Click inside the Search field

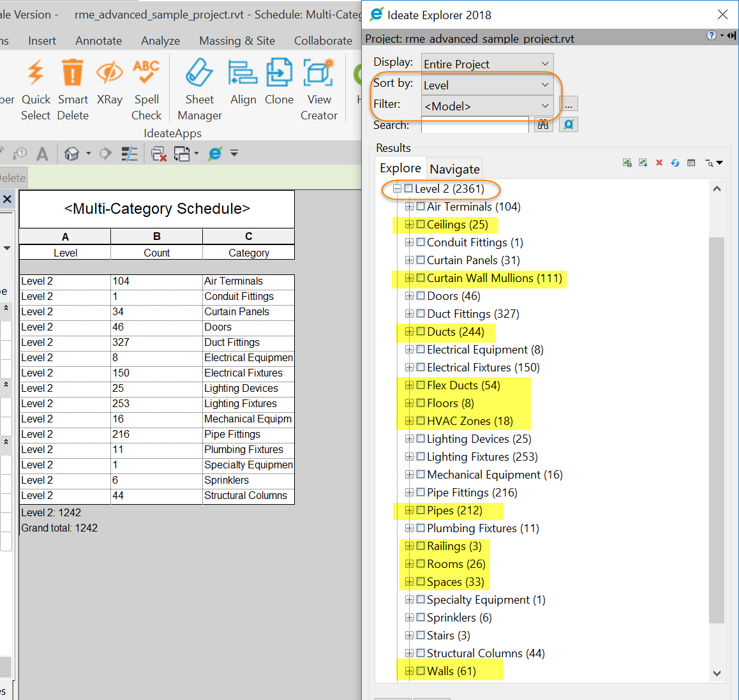coord(475,125)
